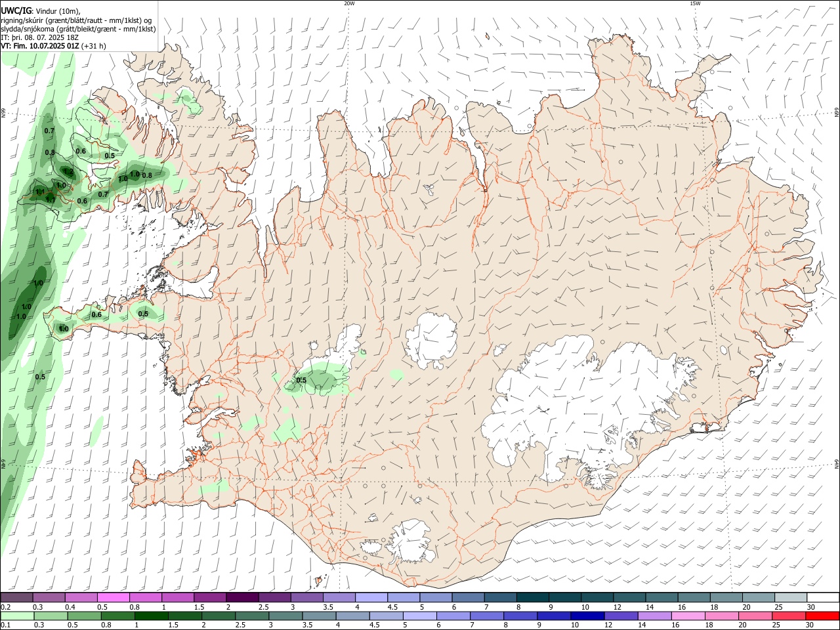This screenshot has height=630, width=840.
Task: Choose the palest green swatch beside the 0.1 label
Action: 16,616
